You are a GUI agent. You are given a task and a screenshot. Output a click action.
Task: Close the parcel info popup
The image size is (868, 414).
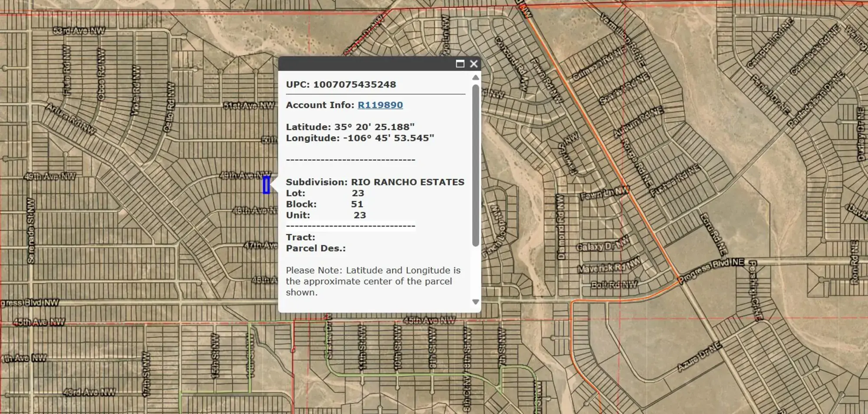474,64
